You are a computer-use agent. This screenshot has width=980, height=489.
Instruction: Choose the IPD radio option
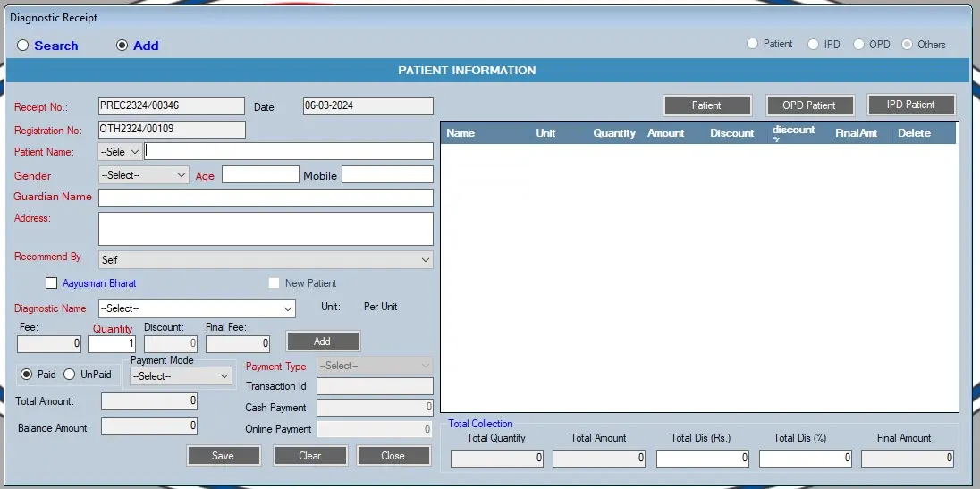tap(813, 44)
